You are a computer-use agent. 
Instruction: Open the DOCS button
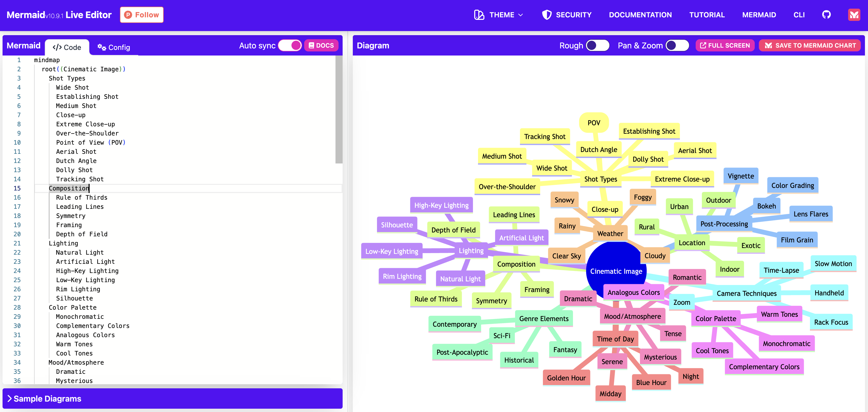click(321, 46)
